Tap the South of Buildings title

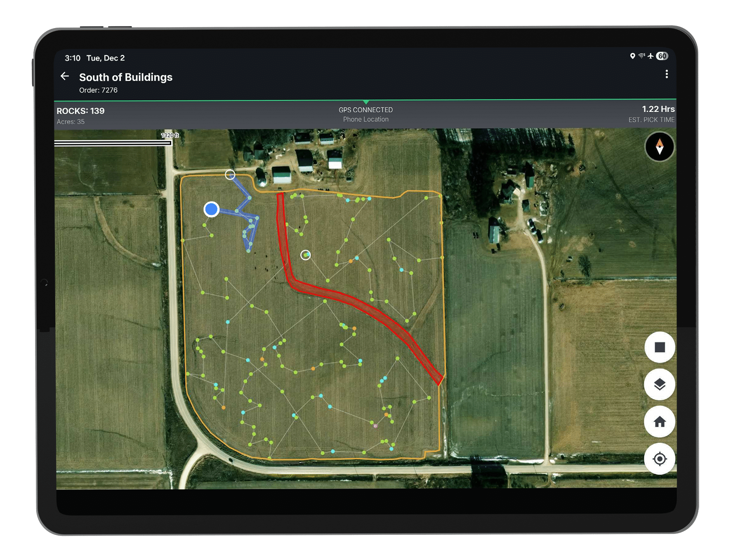pos(125,77)
